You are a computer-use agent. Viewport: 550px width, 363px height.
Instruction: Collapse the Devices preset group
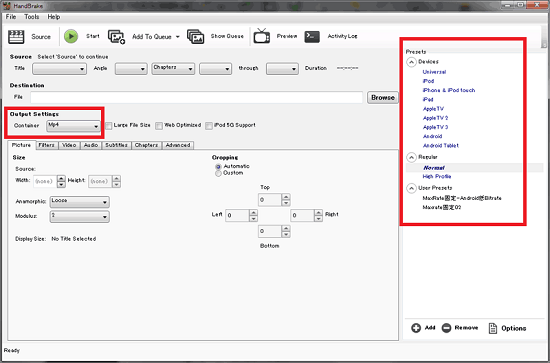(411, 62)
